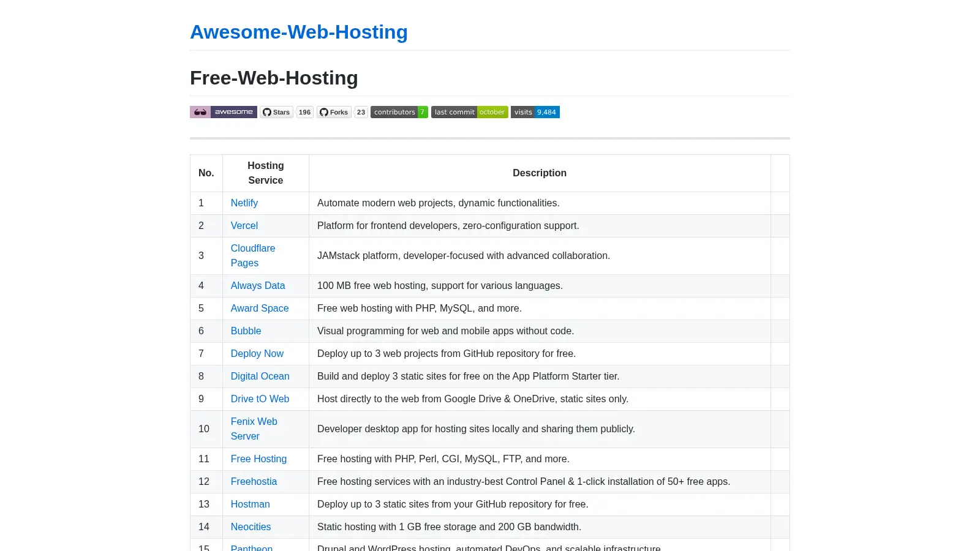This screenshot has width=980, height=551.
Task: Open the Vercel link
Action: (244, 225)
